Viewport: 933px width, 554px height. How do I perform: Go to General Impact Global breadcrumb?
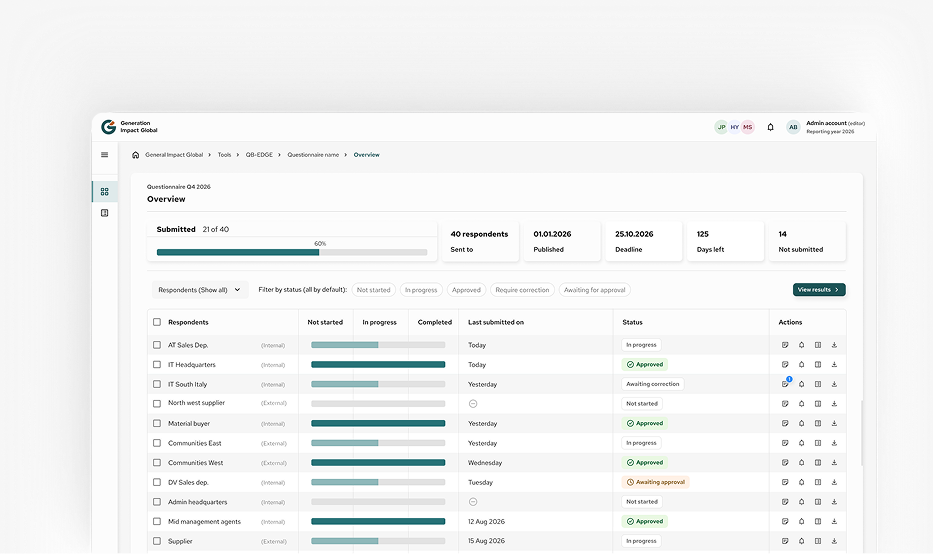click(x=174, y=155)
